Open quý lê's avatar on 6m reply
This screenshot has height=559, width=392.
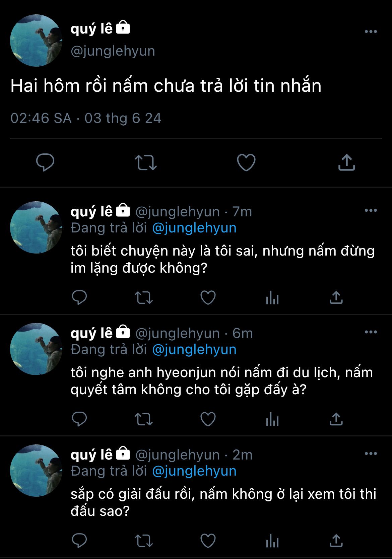point(36,349)
